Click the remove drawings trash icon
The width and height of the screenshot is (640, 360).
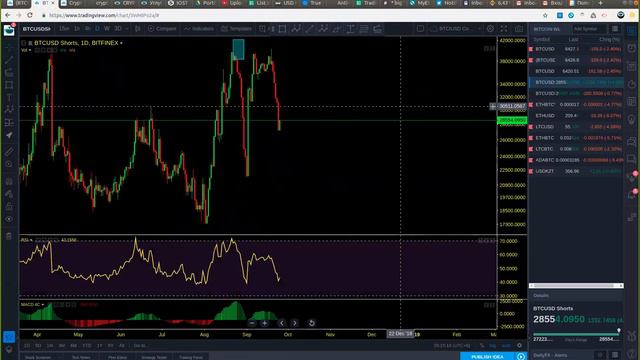[x=9, y=236]
